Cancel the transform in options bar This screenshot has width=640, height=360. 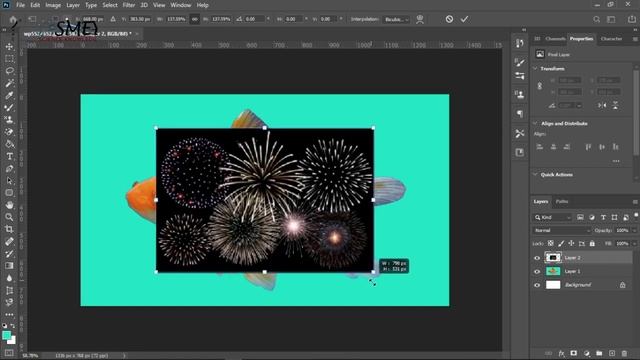click(x=449, y=19)
